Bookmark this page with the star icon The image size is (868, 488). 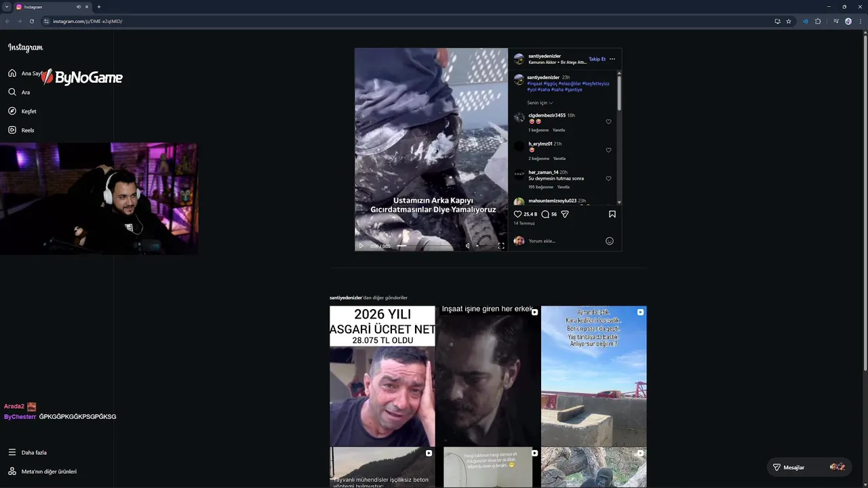coord(789,21)
